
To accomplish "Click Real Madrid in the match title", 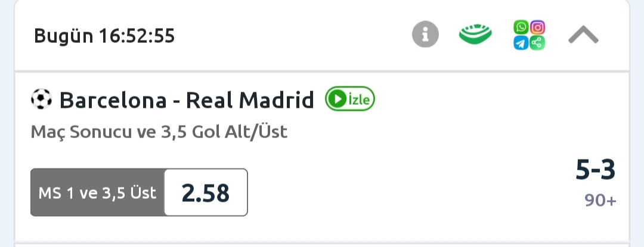I will (x=250, y=101).
